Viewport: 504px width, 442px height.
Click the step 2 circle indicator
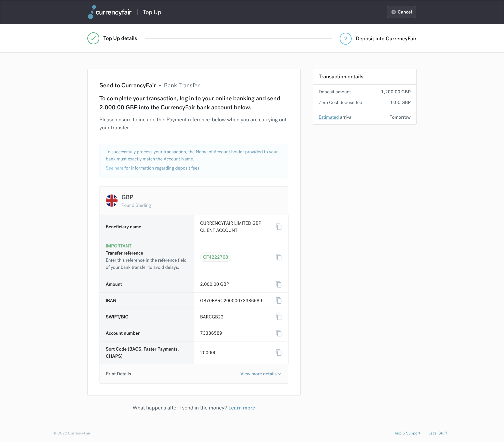(345, 38)
